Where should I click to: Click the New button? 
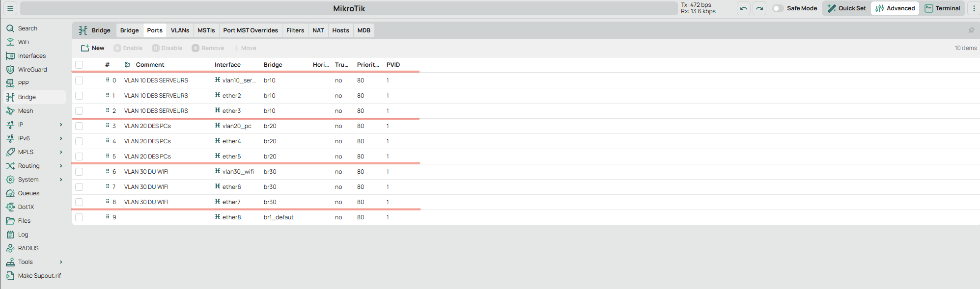click(93, 48)
